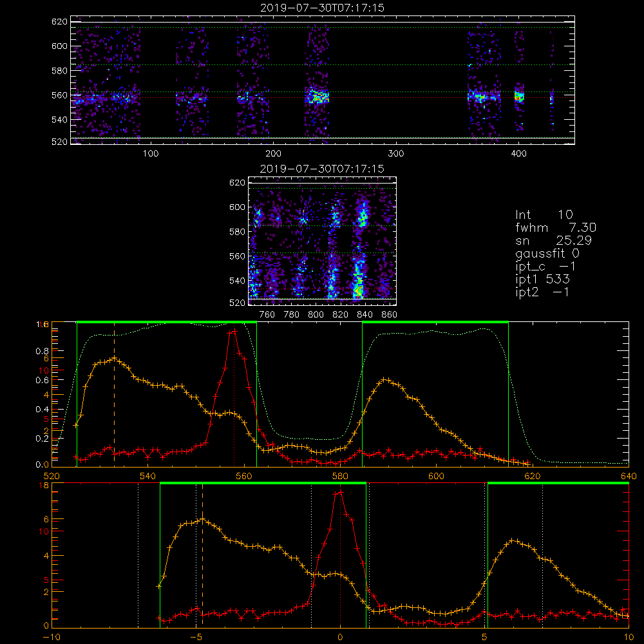Screen dimensions: 644x644
Task: Click x-axis label -5 on bottom plot
Action: (196, 638)
